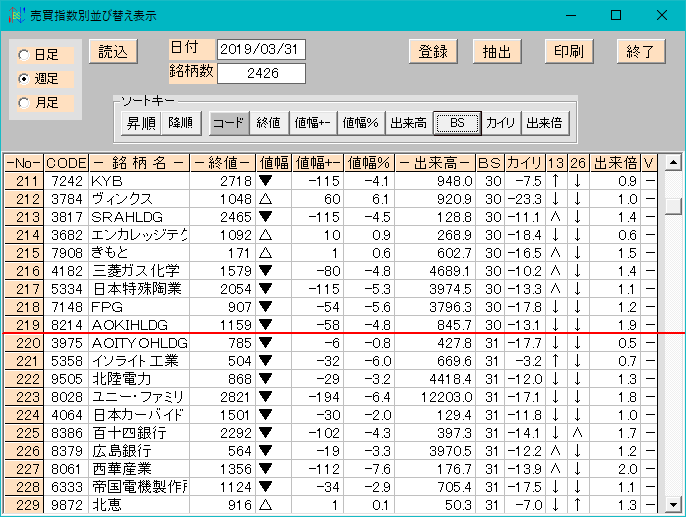Click the up triangle in 北恵 row
The image size is (686, 517).
tap(265, 505)
